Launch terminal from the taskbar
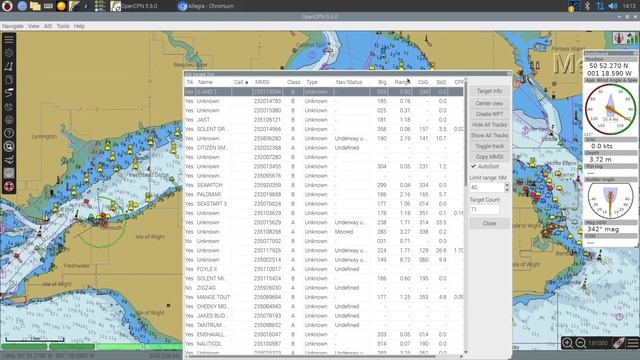 coord(48,6)
